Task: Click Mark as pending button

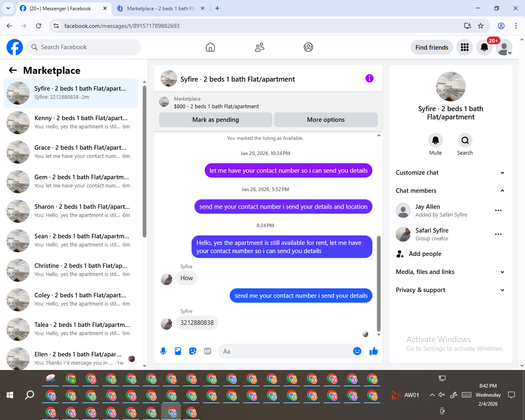Action: point(216,120)
